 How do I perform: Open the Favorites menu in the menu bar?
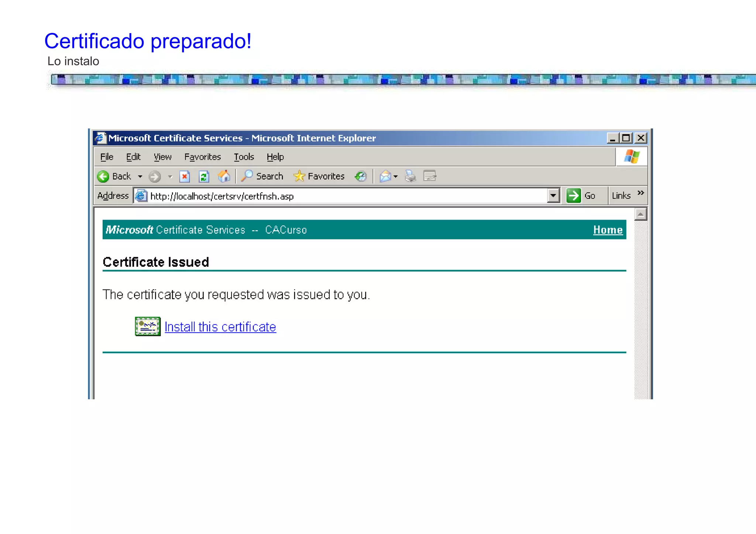tap(203, 157)
